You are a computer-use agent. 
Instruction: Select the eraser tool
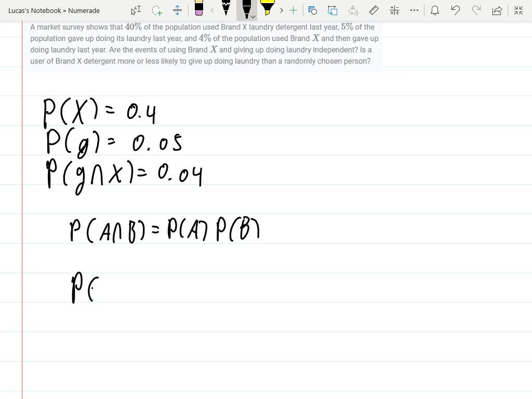click(x=198, y=9)
